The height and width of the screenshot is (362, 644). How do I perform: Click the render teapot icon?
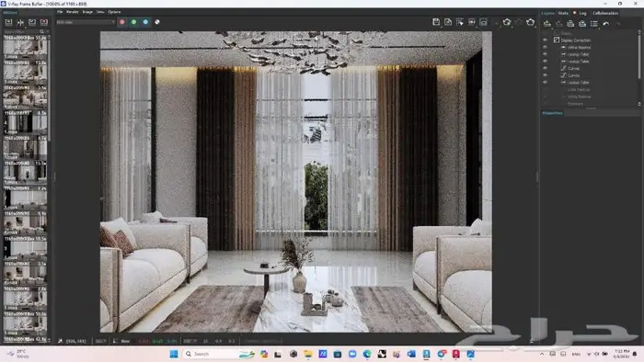coord(531,22)
